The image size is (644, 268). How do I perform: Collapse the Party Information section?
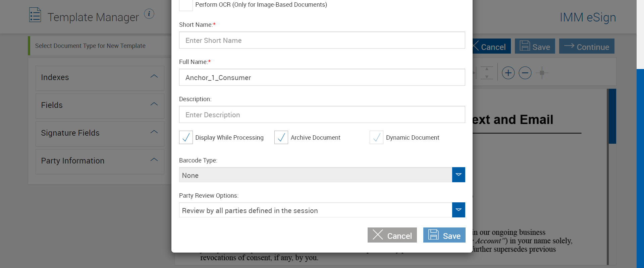[x=154, y=160]
